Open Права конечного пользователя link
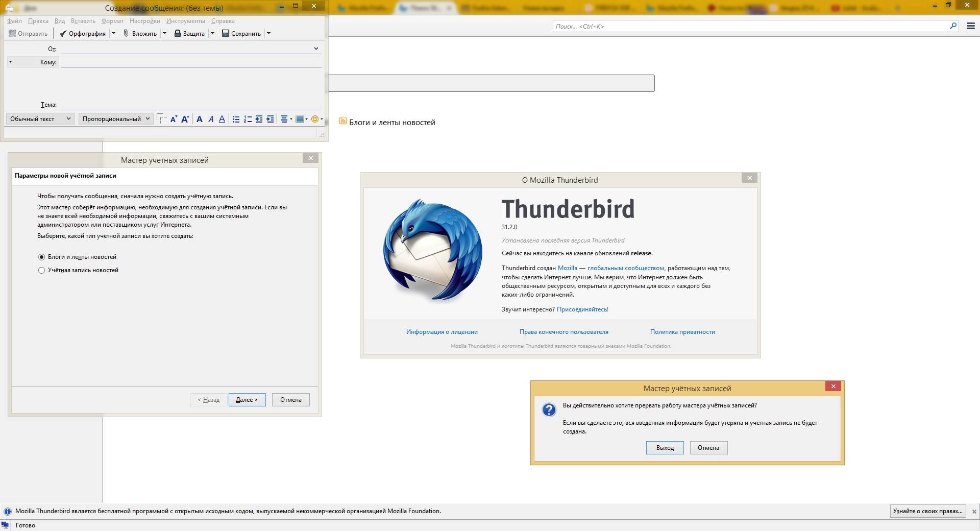This screenshot has width=980, height=531. click(564, 332)
